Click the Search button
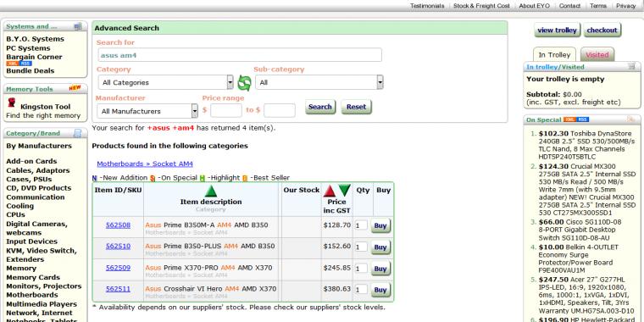Viewport: 644px width, 322px height. (x=320, y=107)
